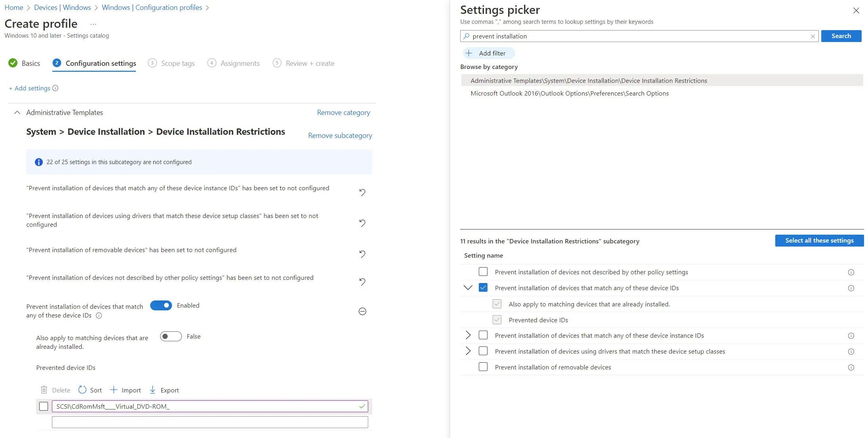Click Select all these settings button
The image size is (868, 438).
point(819,241)
